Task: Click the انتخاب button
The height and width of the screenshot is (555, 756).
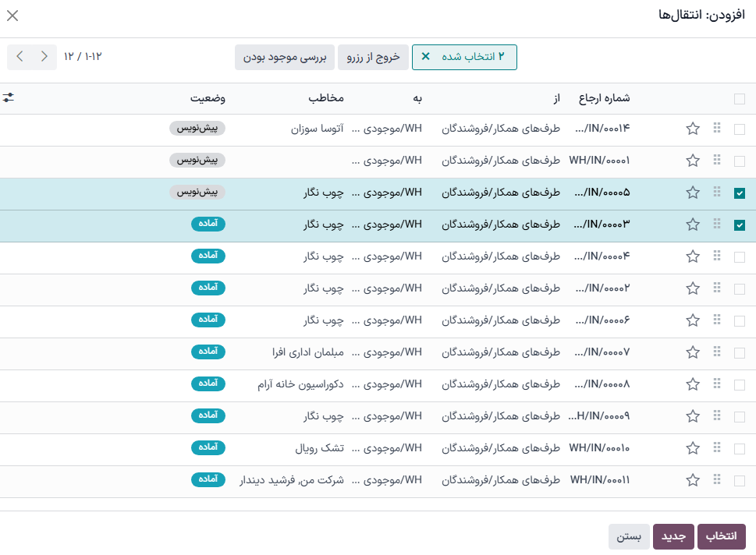Action: click(722, 536)
